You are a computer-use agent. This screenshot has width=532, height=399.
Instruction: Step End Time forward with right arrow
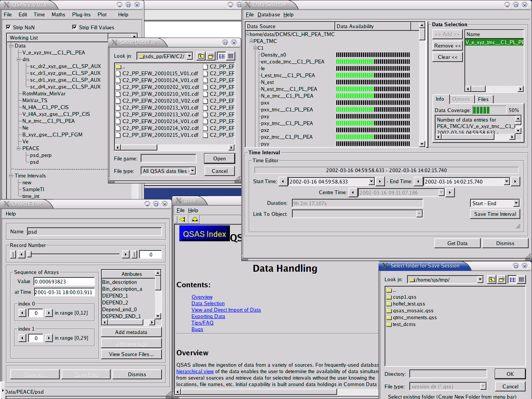[515, 182]
